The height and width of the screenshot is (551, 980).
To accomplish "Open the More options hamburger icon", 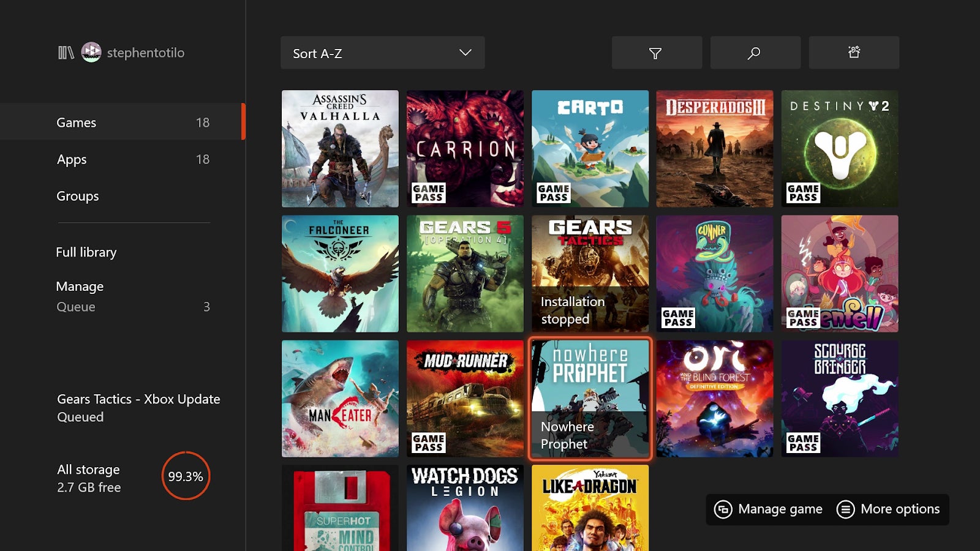I will [x=846, y=509].
